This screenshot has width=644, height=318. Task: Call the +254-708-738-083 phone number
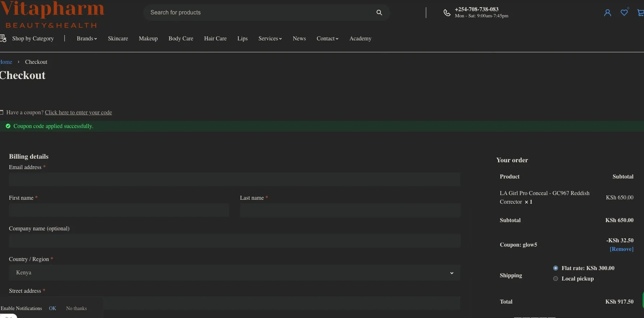pos(477,9)
